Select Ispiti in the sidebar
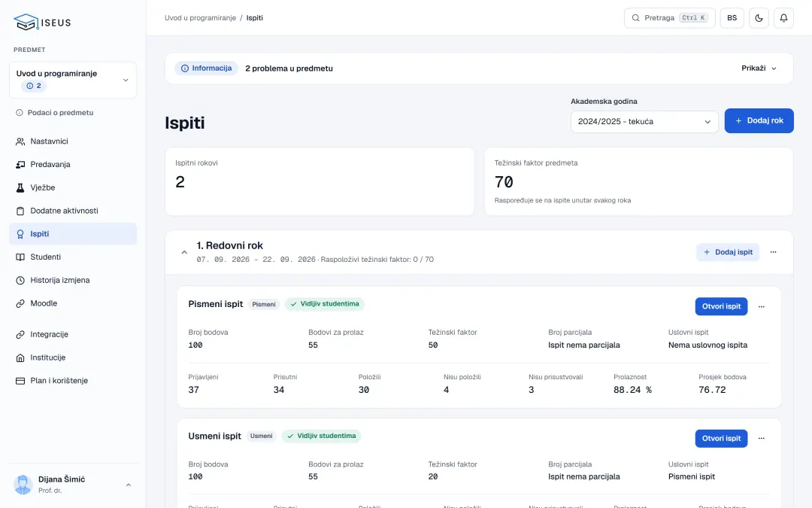 coord(73,234)
